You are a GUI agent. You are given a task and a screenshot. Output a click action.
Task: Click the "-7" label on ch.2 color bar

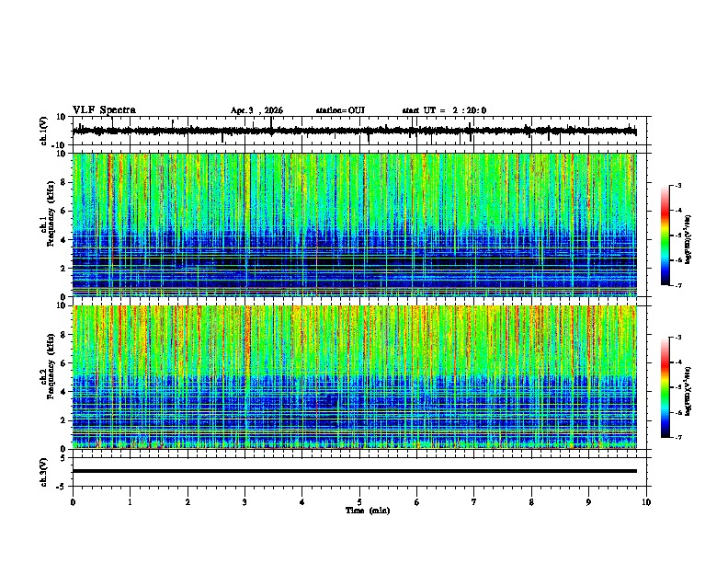677,438
